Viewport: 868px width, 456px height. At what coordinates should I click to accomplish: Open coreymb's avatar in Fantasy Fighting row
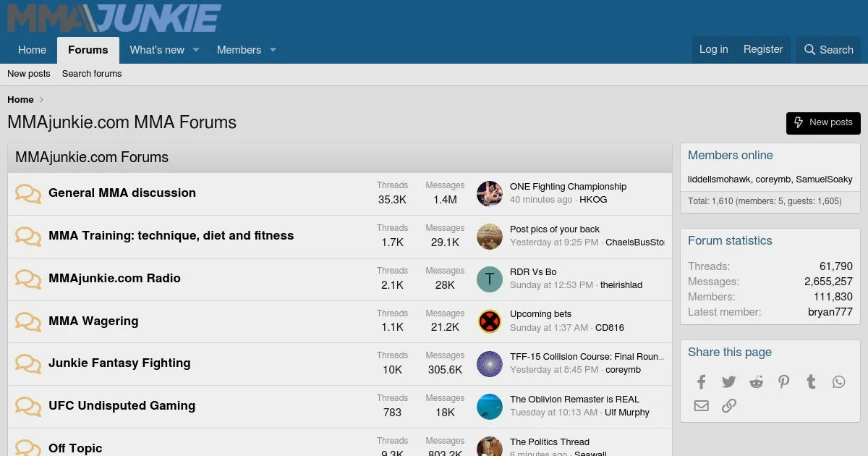click(490, 364)
